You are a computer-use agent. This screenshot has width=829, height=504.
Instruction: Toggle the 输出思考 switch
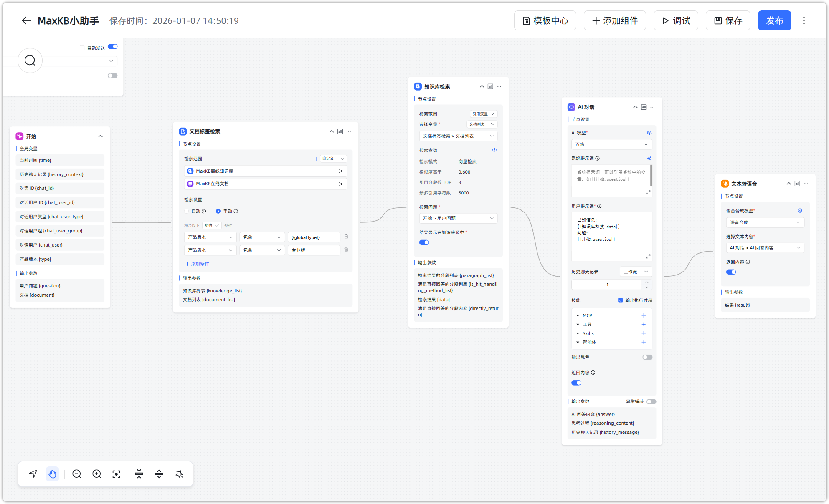pyautogui.click(x=647, y=357)
